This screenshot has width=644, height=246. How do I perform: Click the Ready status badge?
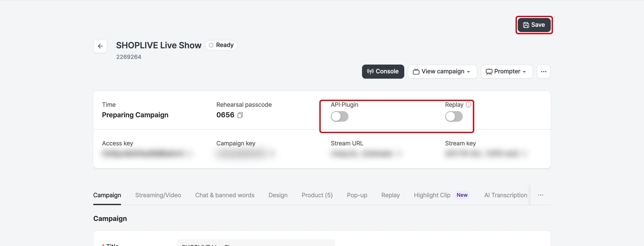(x=221, y=45)
